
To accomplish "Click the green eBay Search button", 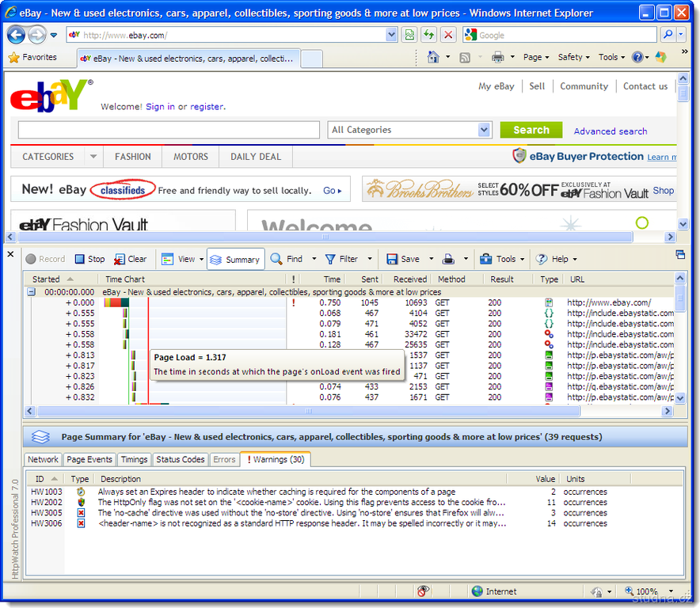I will click(x=531, y=130).
